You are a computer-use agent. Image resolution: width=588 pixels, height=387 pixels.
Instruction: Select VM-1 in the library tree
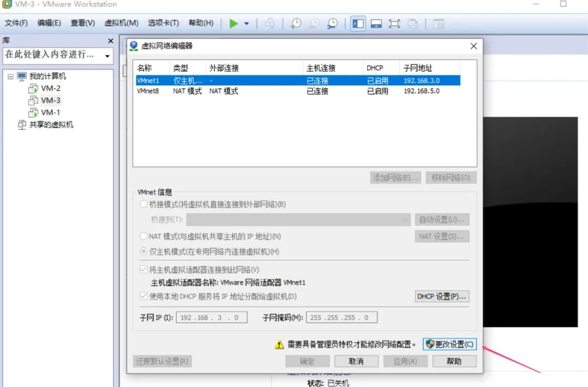(51, 112)
